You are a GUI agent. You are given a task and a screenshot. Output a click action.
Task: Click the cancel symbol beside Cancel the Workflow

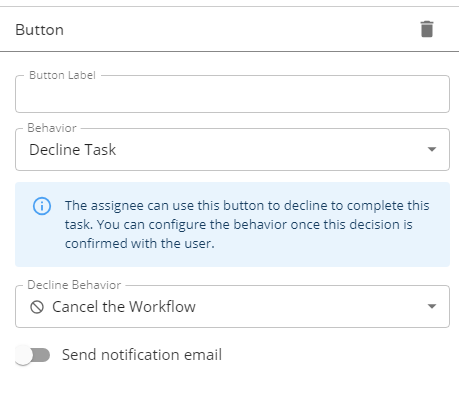tap(37, 307)
